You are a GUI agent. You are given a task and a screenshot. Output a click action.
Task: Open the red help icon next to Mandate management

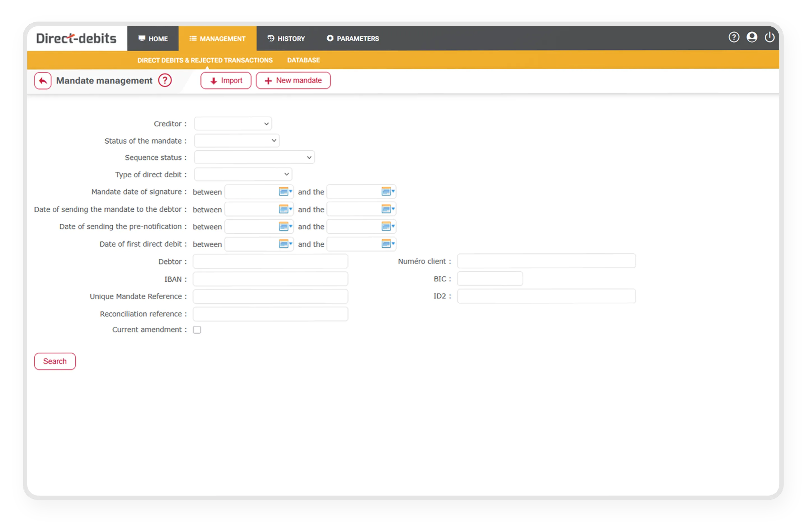click(165, 81)
